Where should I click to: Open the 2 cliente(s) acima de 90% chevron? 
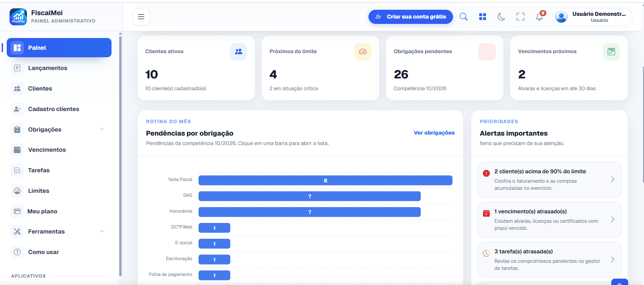[613, 179]
